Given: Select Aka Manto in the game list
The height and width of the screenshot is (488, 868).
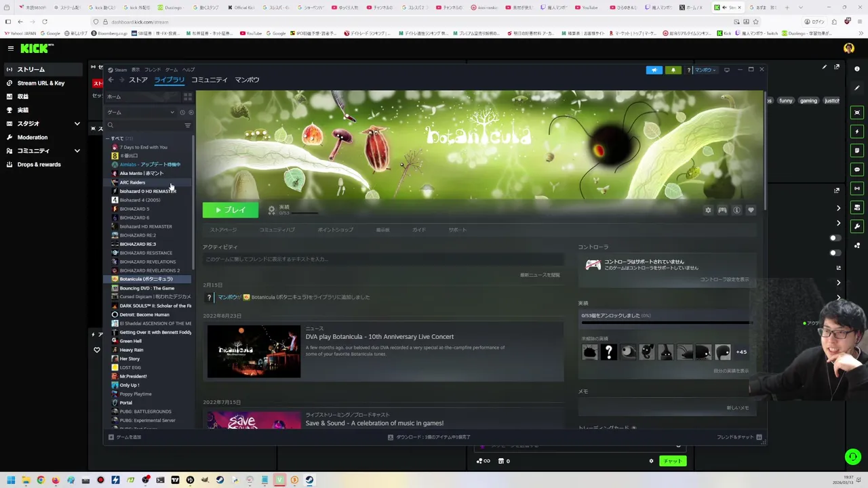Looking at the screenshot, I should (x=141, y=174).
